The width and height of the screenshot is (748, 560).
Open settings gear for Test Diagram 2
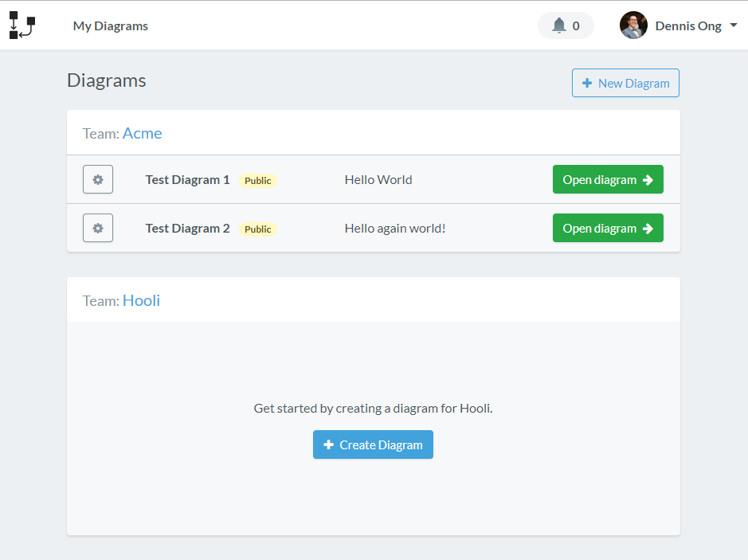click(97, 228)
